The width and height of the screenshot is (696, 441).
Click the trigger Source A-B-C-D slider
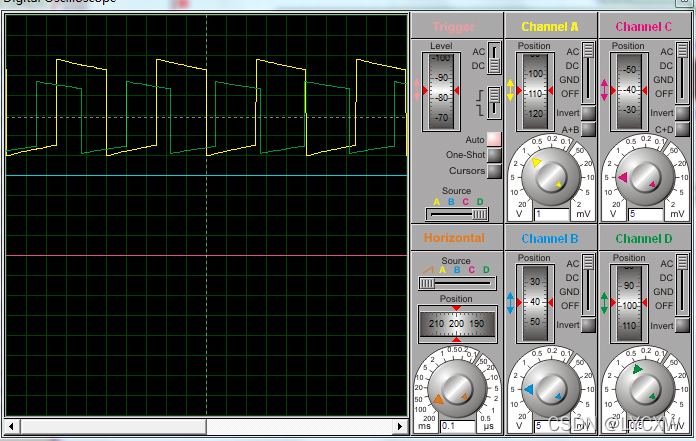[457, 214]
